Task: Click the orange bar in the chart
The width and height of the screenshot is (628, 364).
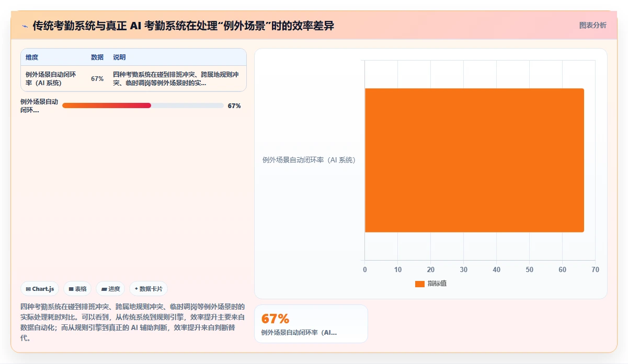Action: click(x=474, y=160)
